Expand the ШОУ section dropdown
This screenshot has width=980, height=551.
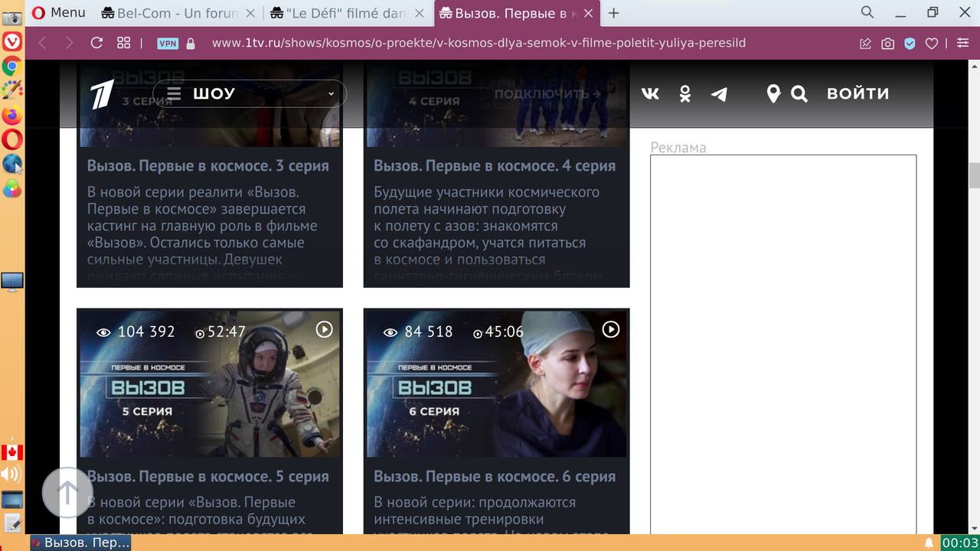(250, 93)
